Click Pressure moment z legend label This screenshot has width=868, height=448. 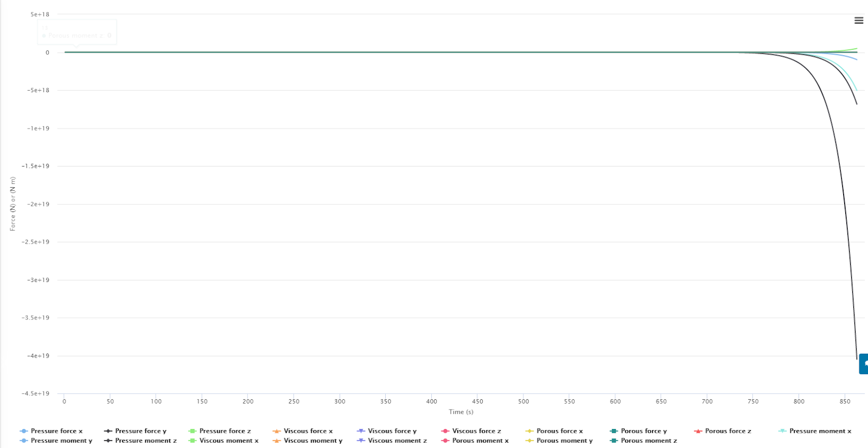(145, 441)
